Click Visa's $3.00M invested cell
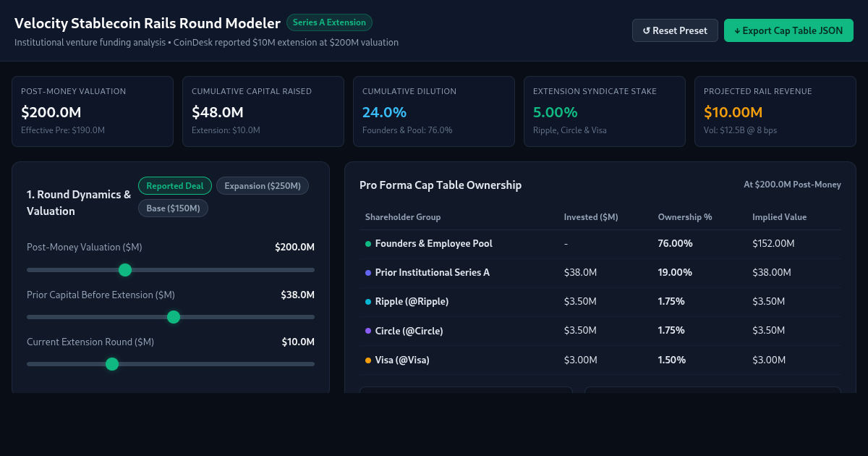 click(x=580, y=360)
